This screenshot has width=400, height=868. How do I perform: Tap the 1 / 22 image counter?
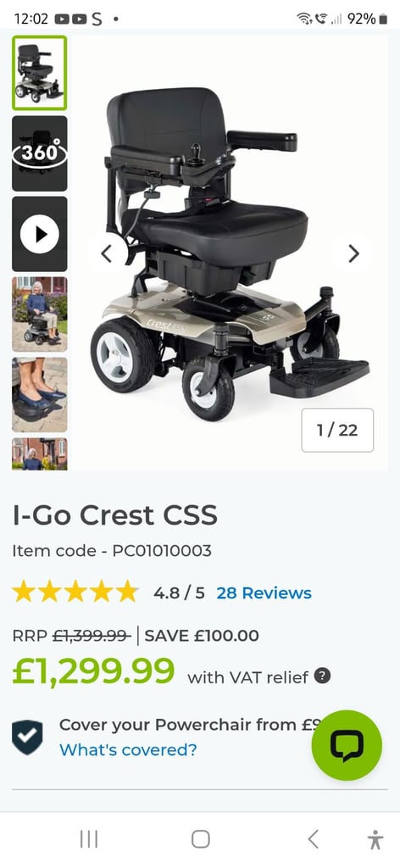(x=337, y=430)
